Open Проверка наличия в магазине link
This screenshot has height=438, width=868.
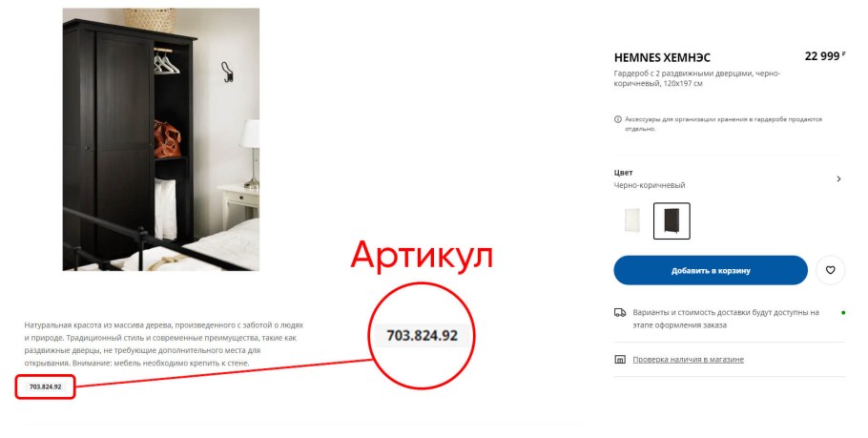point(688,360)
